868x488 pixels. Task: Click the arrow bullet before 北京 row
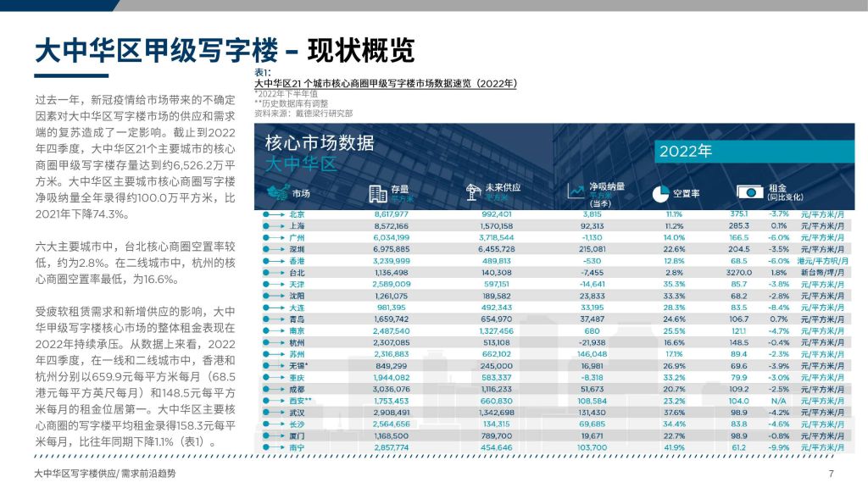[x=273, y=214]
